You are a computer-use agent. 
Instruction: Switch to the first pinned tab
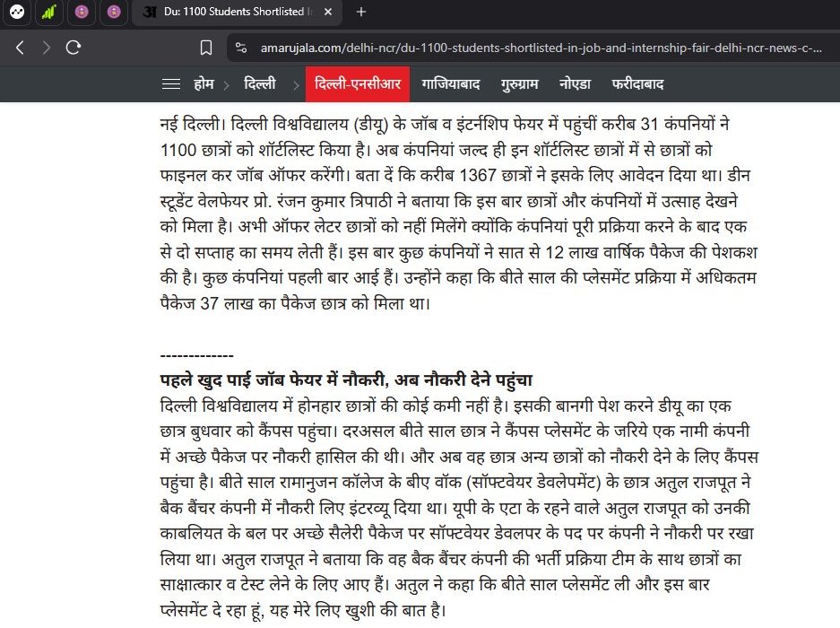coord(17,13)
